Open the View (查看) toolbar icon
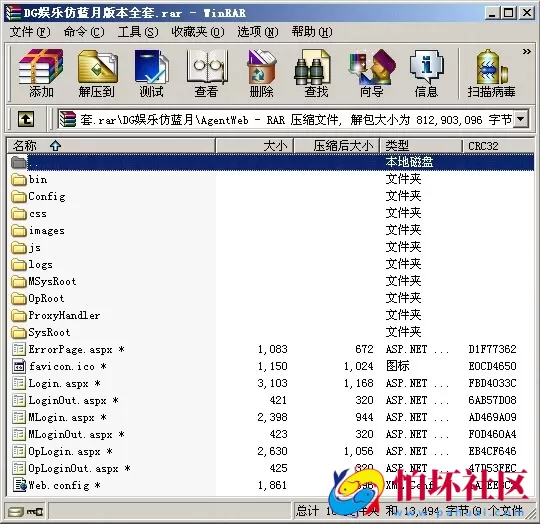This screenshot has width=540, height=524. pos(207,73)
